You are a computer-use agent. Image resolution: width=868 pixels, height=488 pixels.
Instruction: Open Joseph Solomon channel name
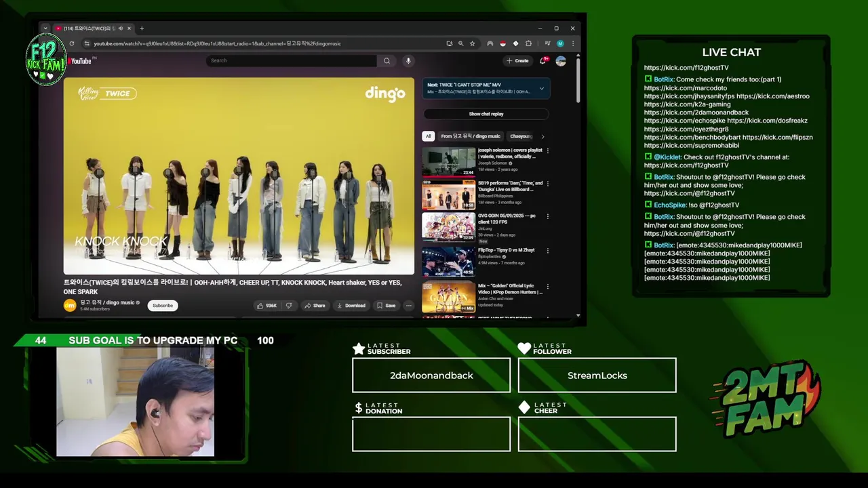click(x=493, y=163)
